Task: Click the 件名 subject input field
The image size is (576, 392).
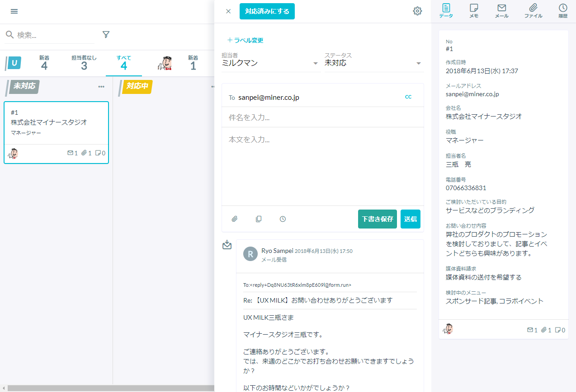Action: point(322,117)
